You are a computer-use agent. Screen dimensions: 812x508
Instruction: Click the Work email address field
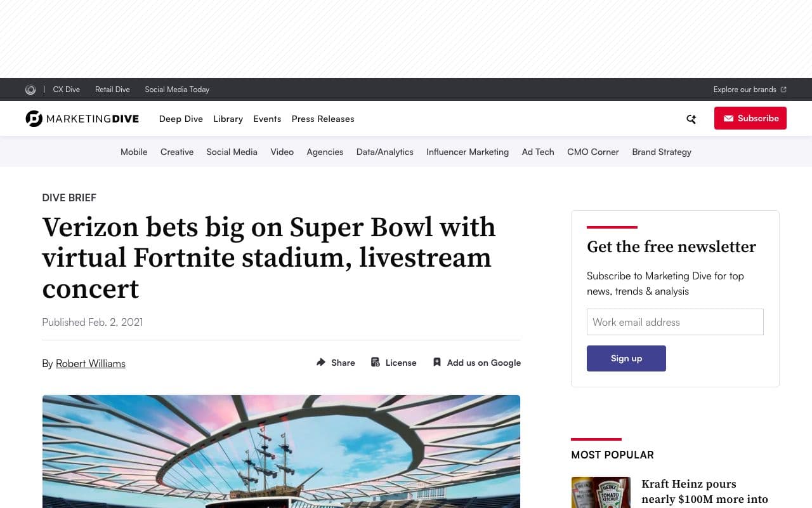pyautogui.click(x=675, y=322)
